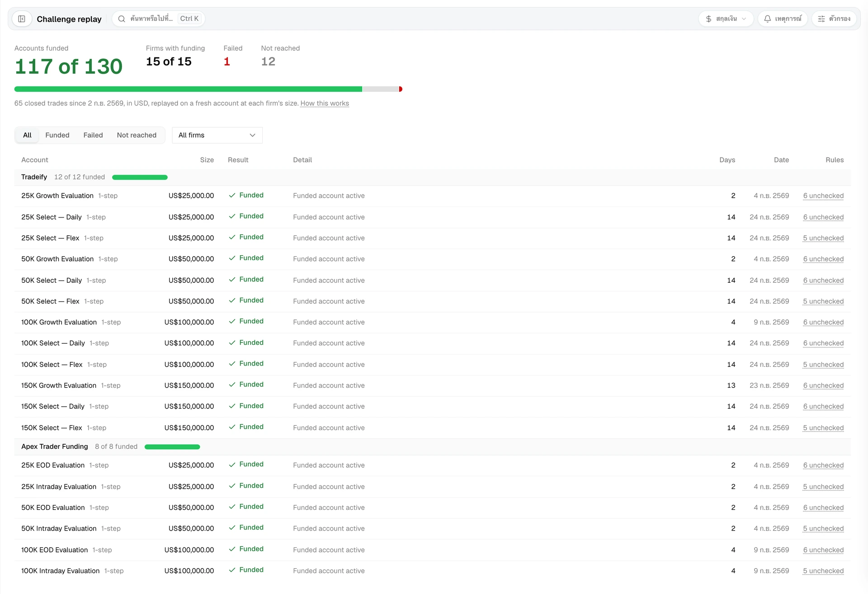The width and height of the screenshot is (868, 594).
Task: Open 6 unchecked rules for 25K Growth Evaluation
Action: pos(823,196)
